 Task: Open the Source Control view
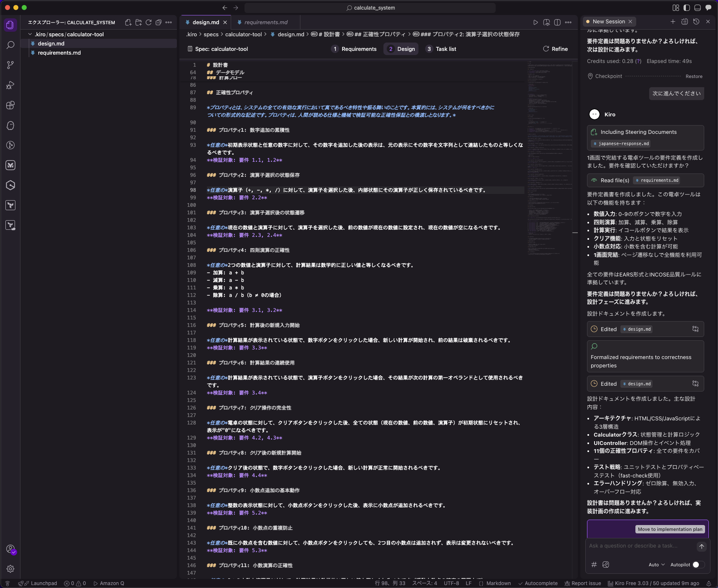pos(10,65)
